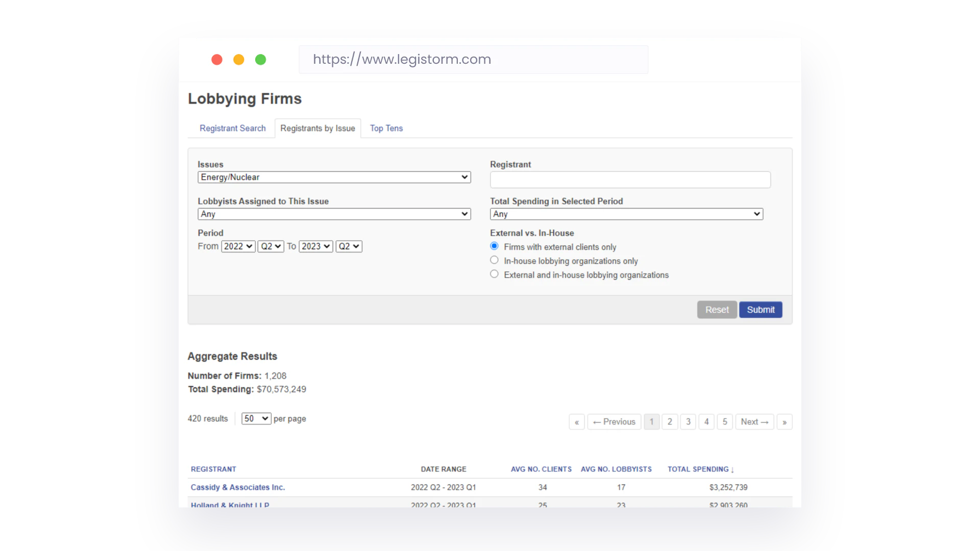Click the Reset button
The width and height of the screenshot is (980, 551).
[717, 310]
